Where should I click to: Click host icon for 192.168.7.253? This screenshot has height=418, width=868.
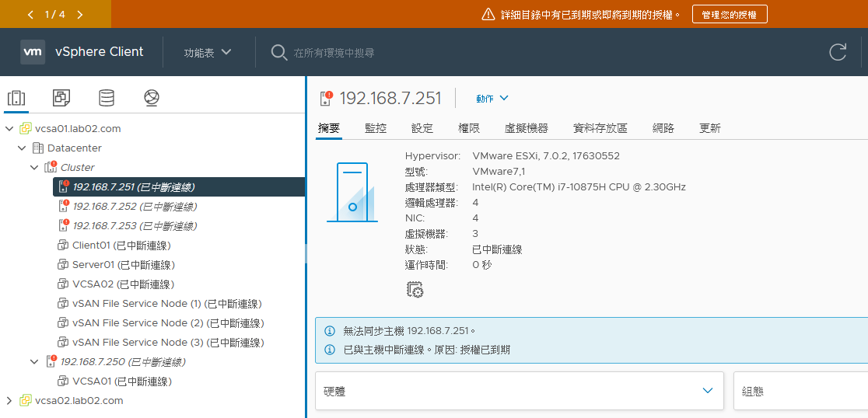click(64, 225)
